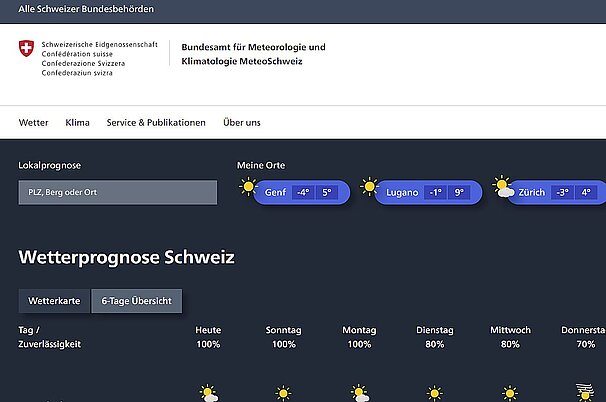Click the fog icon under Donnerstag
Viewport: 606px width, 402px height.
pyautogui.click(x=584, y=392)
